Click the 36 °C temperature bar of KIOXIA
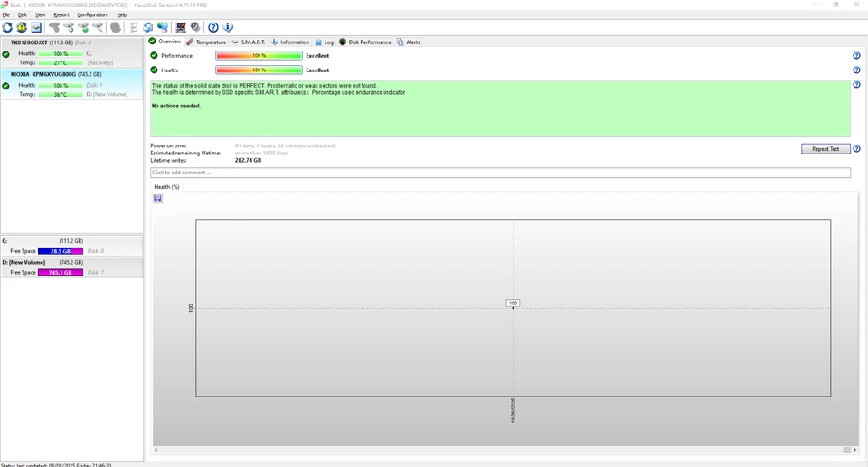868x467 pixels. [x=61, y=95]
